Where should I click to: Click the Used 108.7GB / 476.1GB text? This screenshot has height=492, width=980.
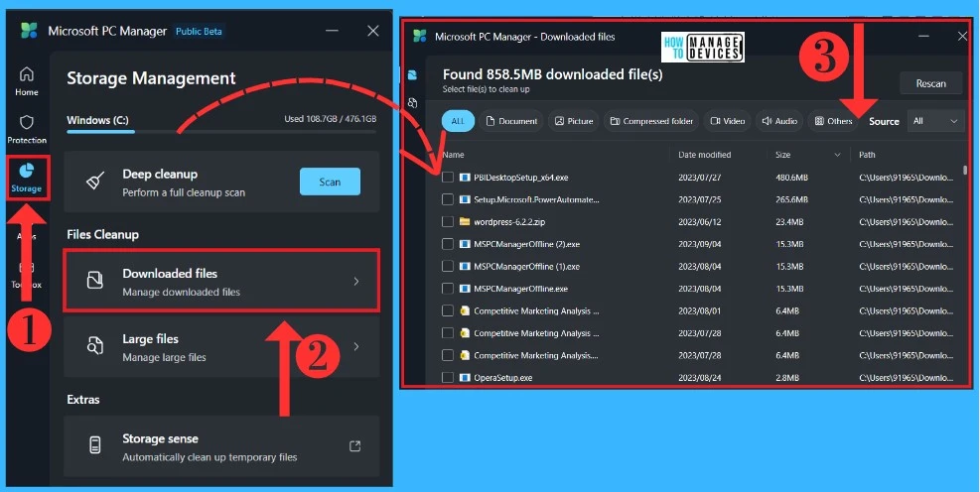[330, 119]
